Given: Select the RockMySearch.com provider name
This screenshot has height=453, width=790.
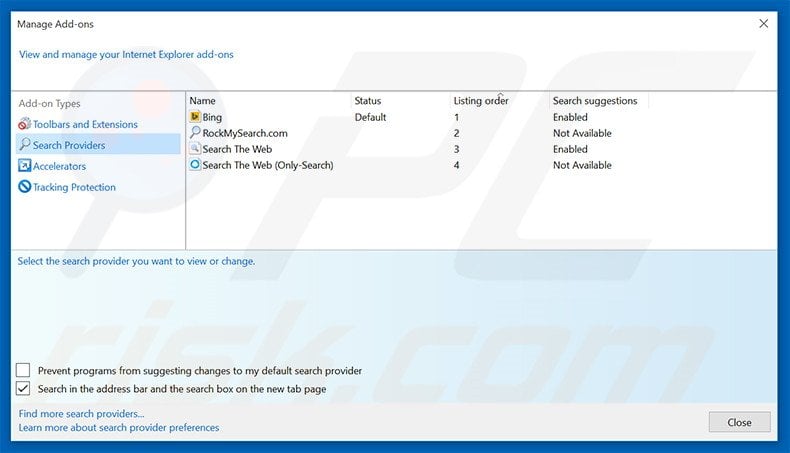Looking at the screenshot, I should tap(245, 133).
